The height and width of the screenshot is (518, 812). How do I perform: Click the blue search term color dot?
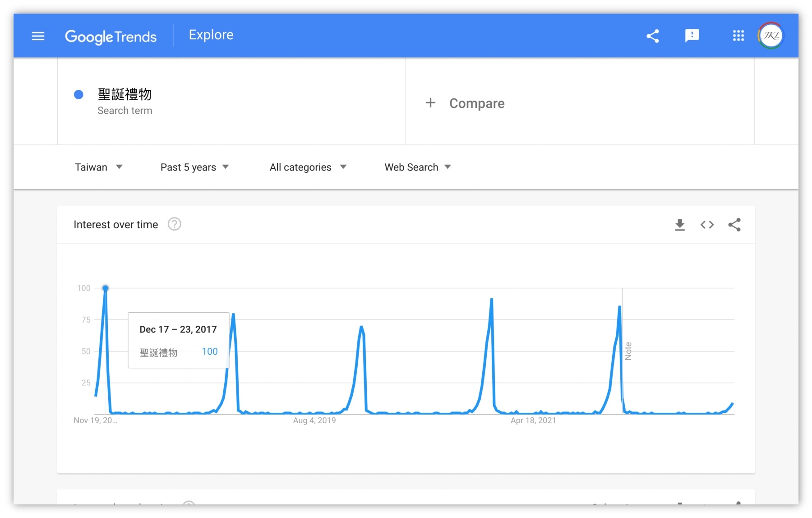pyautogui.click(x=78, y=95)
